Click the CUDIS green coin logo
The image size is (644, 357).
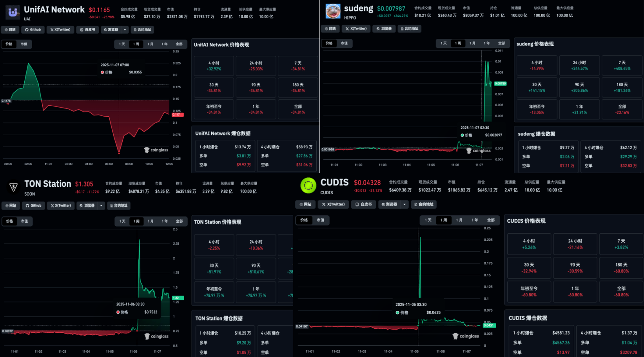pos(308,186)
